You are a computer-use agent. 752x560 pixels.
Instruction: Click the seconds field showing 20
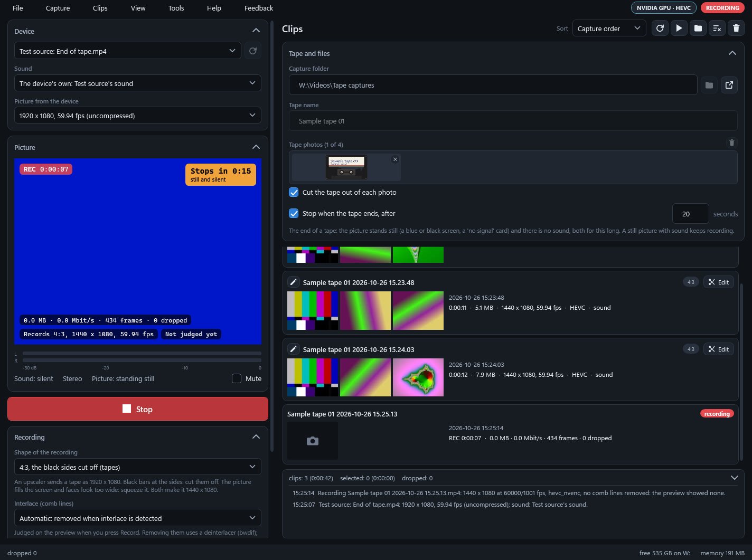690,214
